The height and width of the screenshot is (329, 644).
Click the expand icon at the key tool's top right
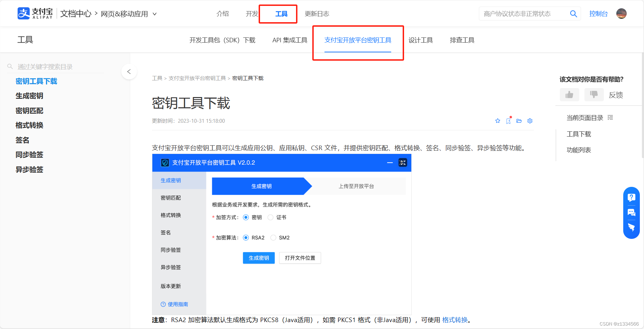[x=403, y=163]
